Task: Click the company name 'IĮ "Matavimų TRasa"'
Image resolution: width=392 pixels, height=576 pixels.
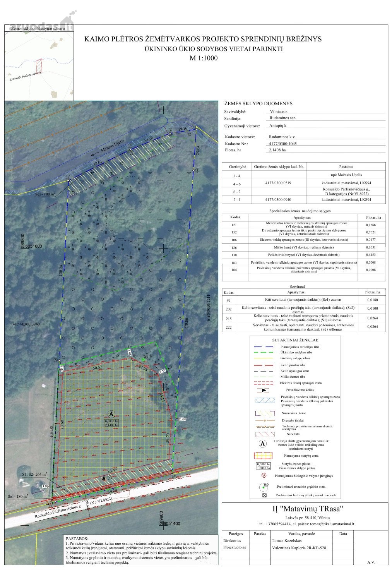Action: [x=308, y=509]
